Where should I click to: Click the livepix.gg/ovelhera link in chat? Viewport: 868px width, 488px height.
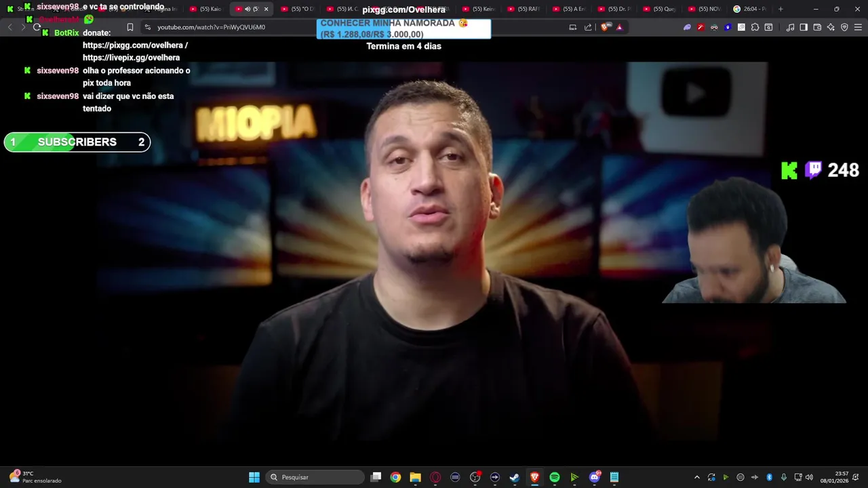(131, 58)
